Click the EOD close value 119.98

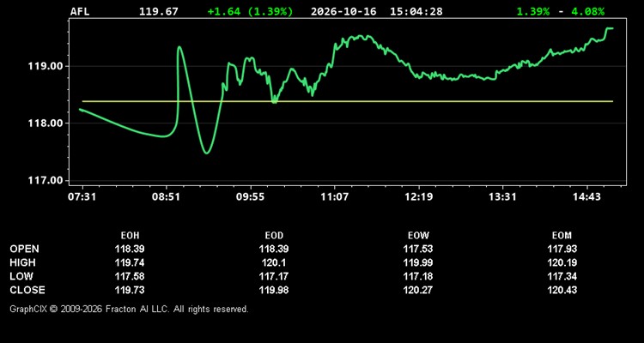coord(274,290)
